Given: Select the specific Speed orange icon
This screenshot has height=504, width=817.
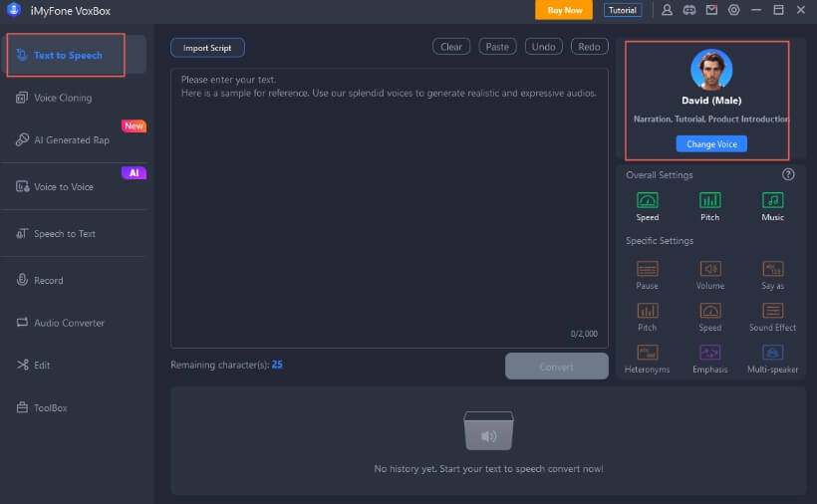Looking at the screenshot, I should (710, 311).
